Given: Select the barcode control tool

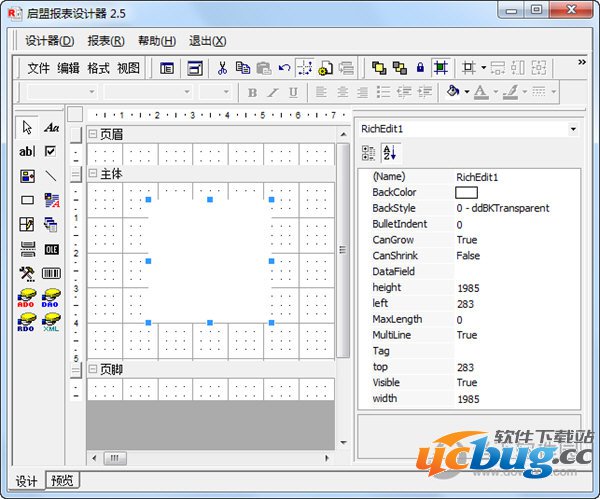Looking at the screenshot, I should 51,273.
